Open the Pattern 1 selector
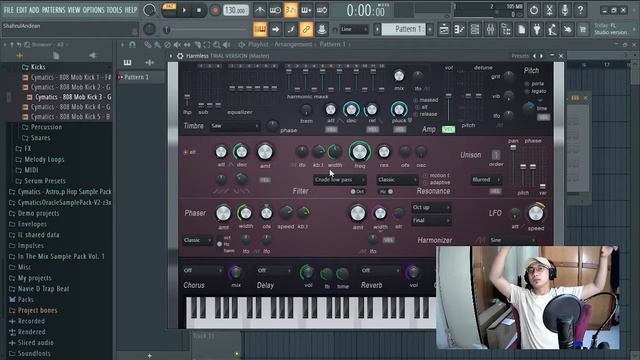 403,29
